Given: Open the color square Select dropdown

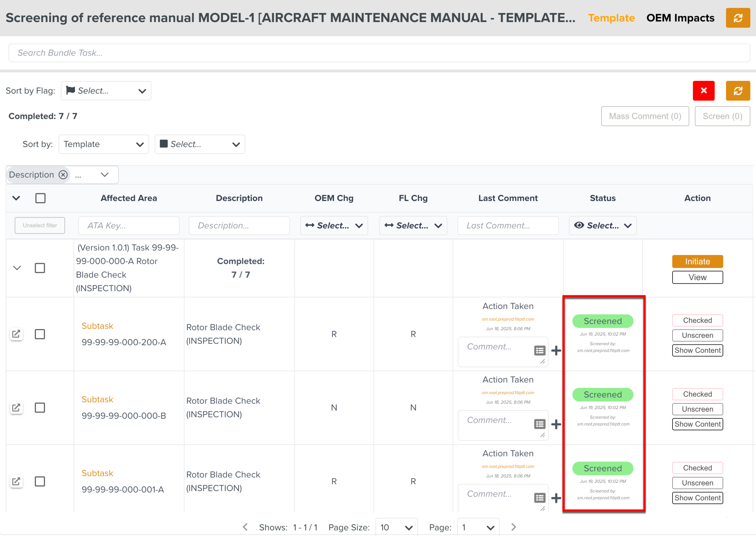Looking at the screenshot, I should pyautogui.click(x=200, y=144).
